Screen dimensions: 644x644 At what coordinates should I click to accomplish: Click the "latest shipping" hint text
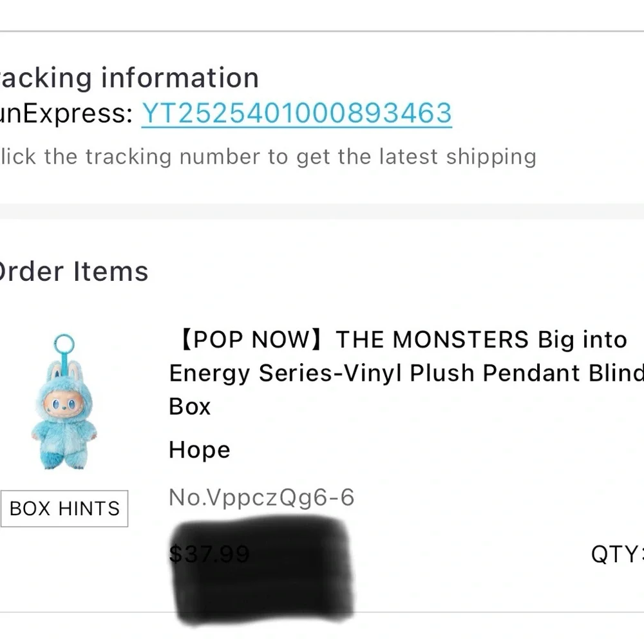(x=457, y=156)
